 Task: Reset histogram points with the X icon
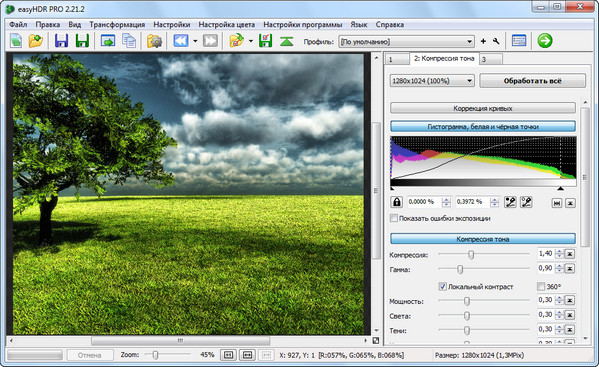(570, 203)
